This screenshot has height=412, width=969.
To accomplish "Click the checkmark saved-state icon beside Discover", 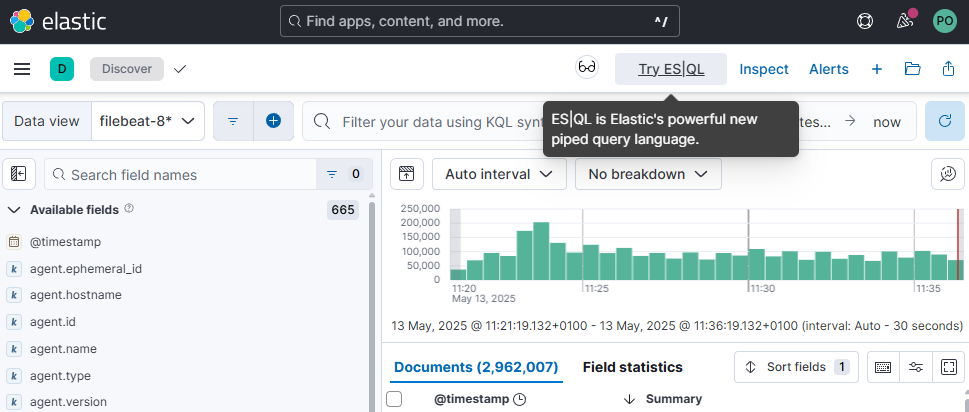I will point(180,69).
